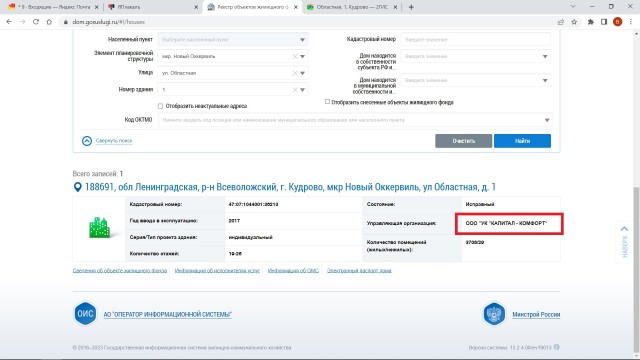Open the Минстрой России link
Image resolution: width=640 pixels, height=360 pixels.
(x=536, y=314)
